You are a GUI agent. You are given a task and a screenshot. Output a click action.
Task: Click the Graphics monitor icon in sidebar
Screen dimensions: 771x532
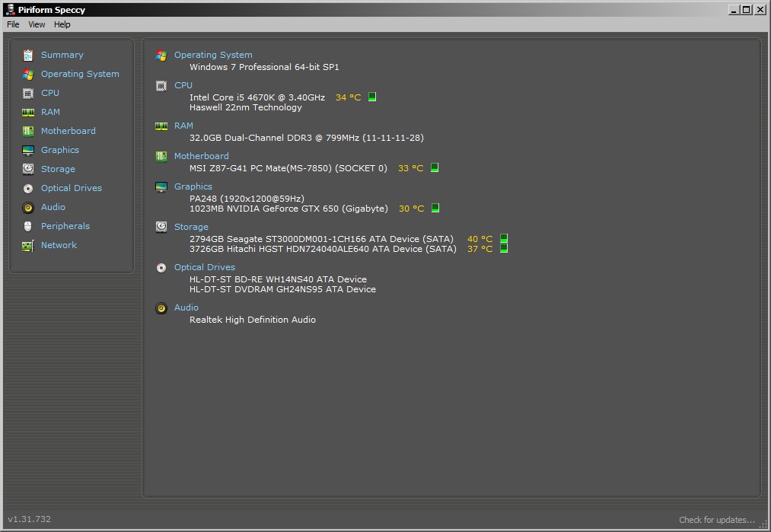click(x=28, y=150)
